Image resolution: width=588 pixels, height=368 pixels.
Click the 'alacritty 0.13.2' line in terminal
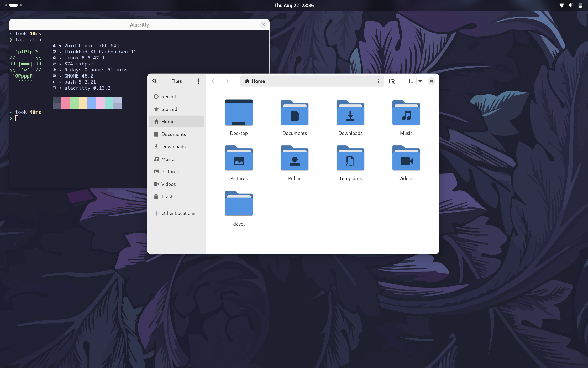(x=87, y=88)
